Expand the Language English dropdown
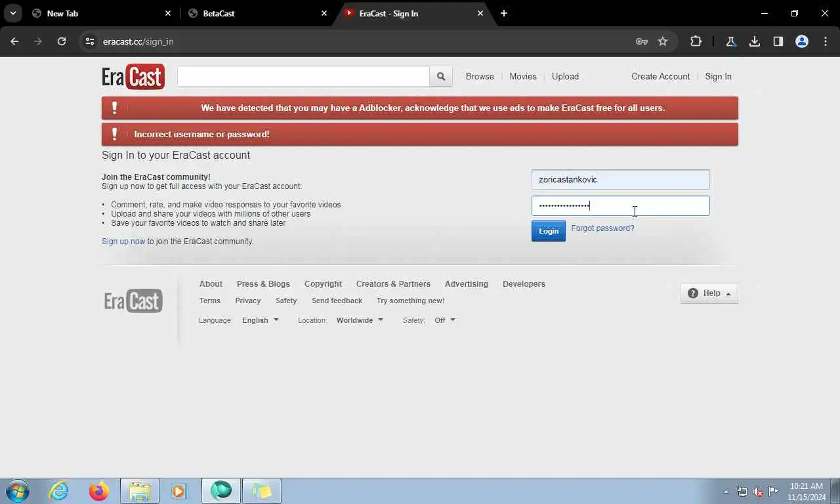 coord(261,320)
